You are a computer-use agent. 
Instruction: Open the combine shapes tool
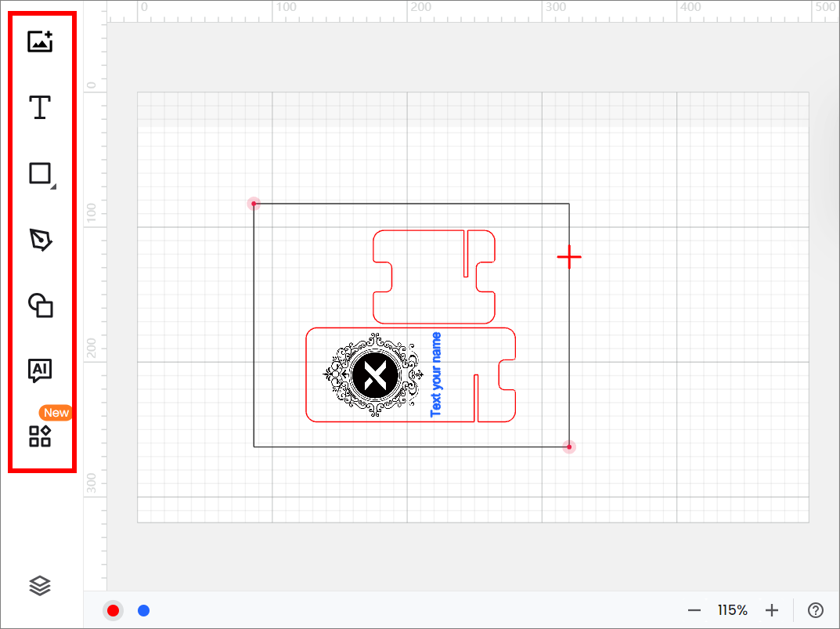pos(40,305)
